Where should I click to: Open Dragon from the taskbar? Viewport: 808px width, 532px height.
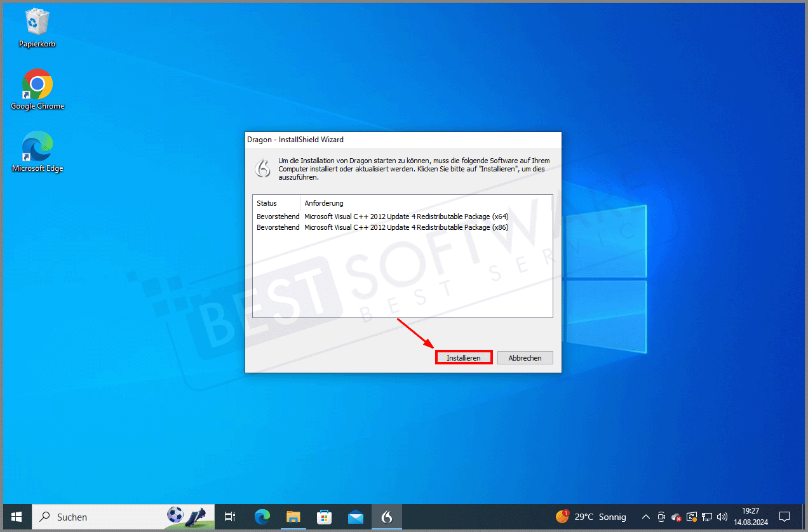point(387,517)
